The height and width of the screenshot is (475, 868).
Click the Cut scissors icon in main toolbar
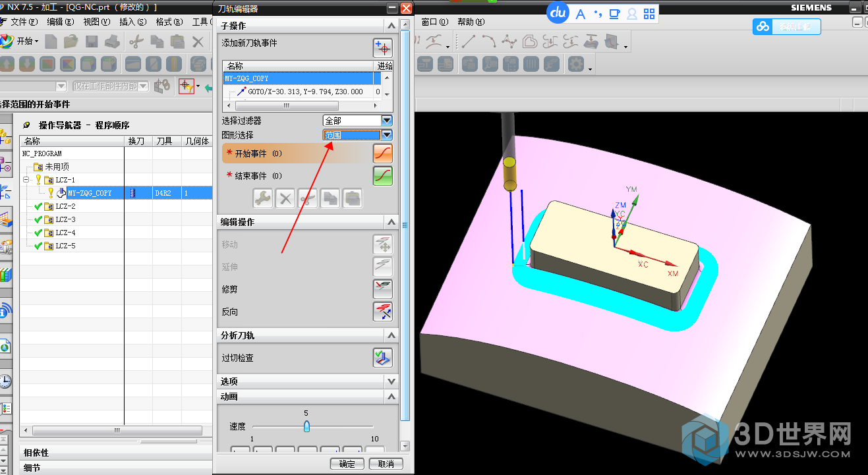pos(136,42)
